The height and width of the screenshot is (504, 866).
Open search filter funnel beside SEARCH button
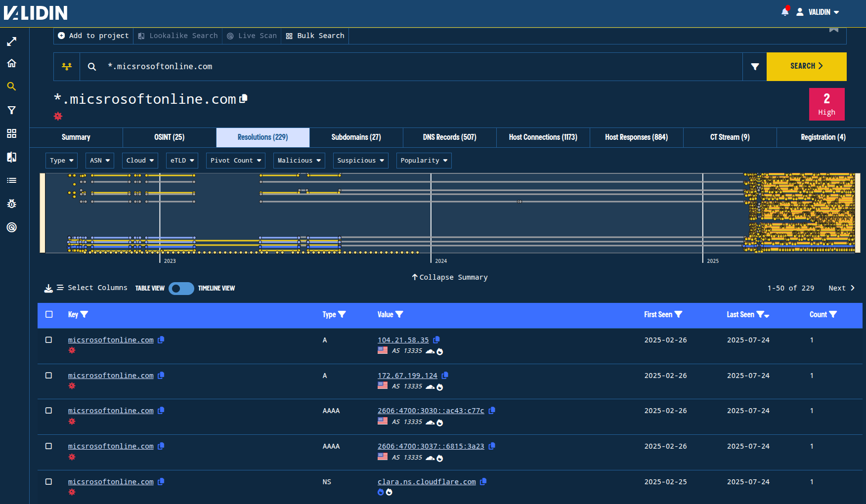pyautogui.click(x=755, y=67)
